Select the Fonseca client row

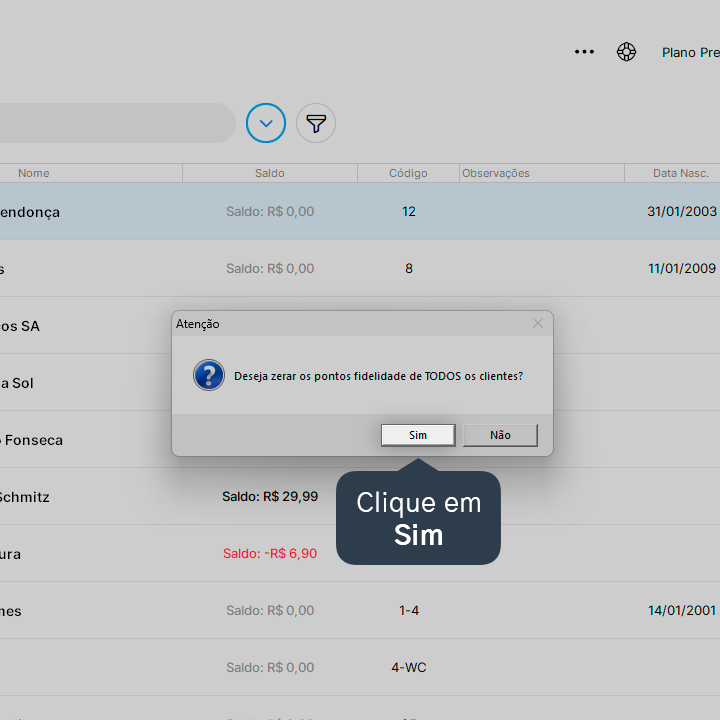[85, 440]
